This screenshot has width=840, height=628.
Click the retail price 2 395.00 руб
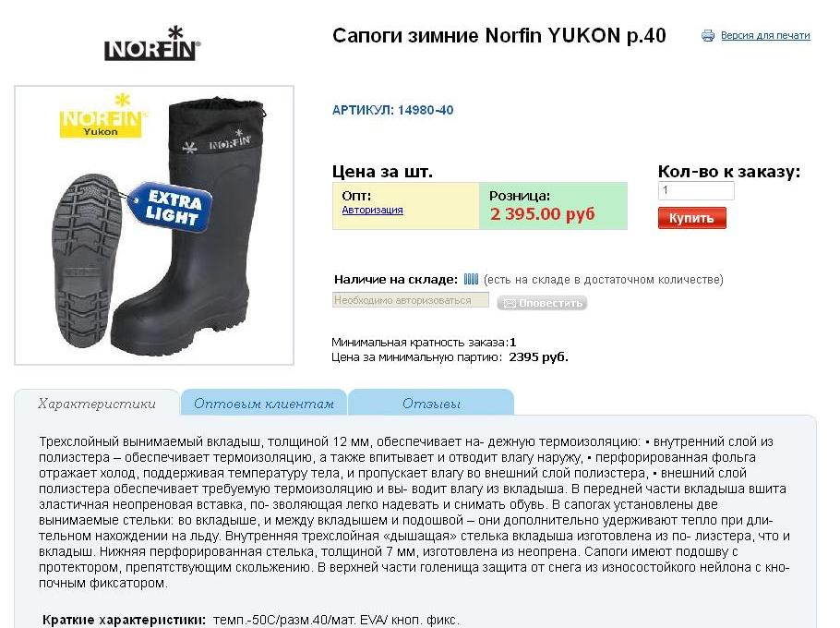542,214
